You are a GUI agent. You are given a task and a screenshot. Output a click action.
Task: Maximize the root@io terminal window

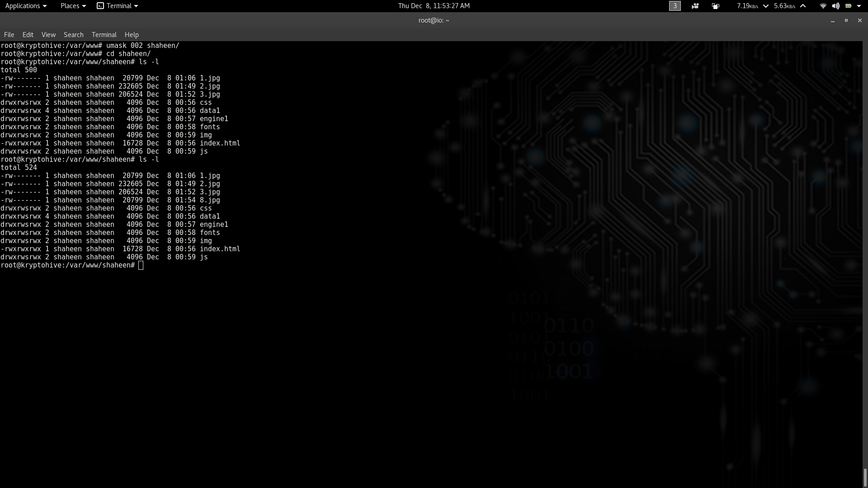(846, 20)
